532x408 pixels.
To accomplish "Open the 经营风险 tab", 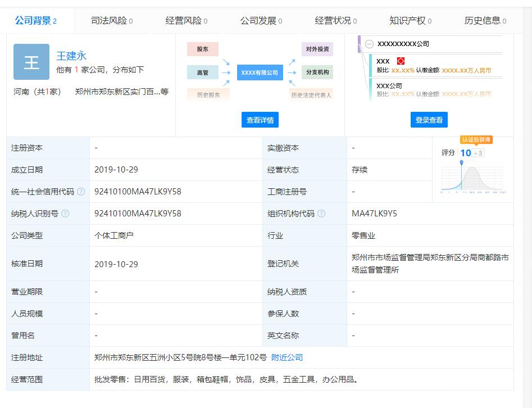I will pyautogui.click(x=187, y=21).
